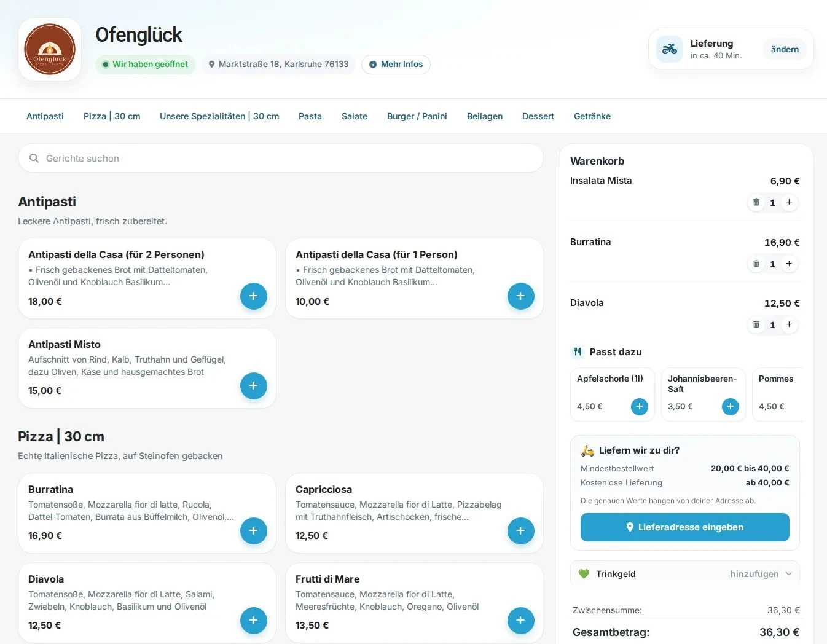Add Antipasti Misto to cart
Image resolution: width=827 pixels, height=644 pixels.
(253, 386)
